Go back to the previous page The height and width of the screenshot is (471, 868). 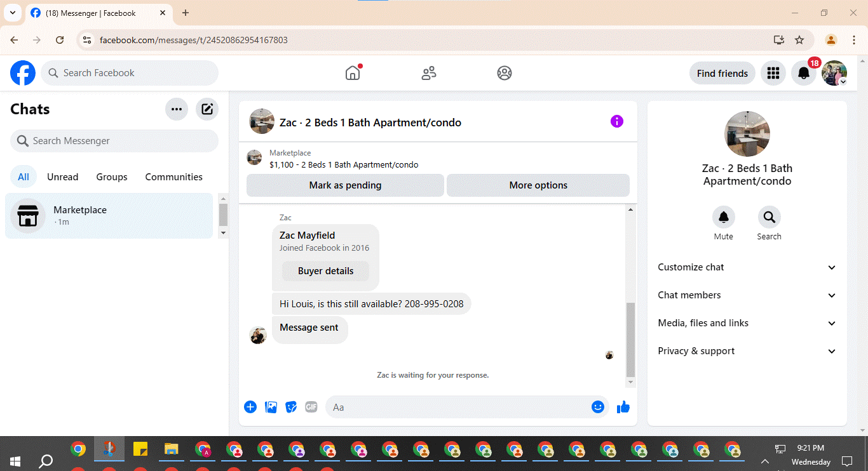pyautogui.click(x=14, y=40)
